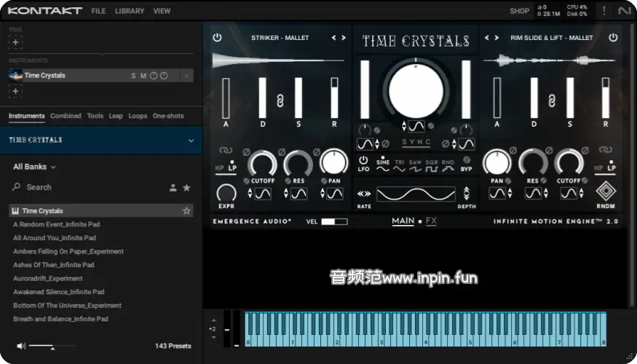Image resolution: width=637 pixels, height=364 pixels.
Task: Load next sample for Rim Slide & Lift layer
Action: click(496, 37)
